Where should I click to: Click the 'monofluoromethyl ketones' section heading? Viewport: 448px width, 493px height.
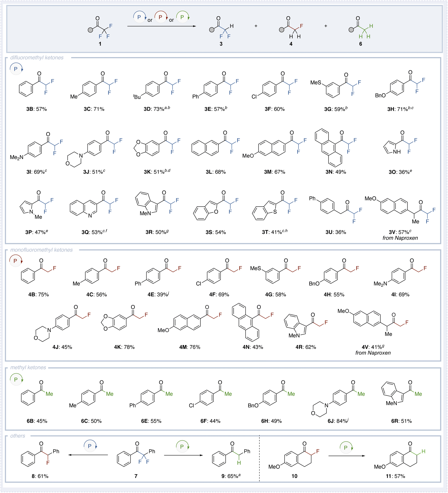tap(42, 250)
